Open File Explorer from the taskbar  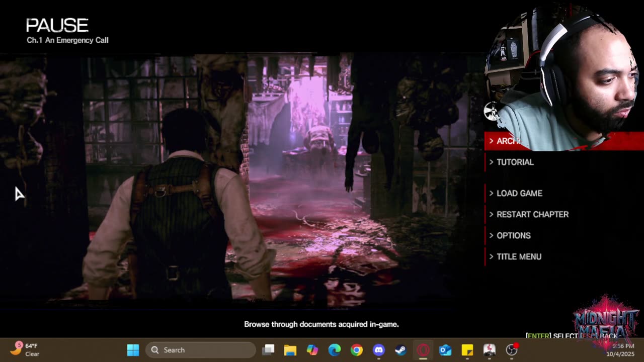[290, 350]
